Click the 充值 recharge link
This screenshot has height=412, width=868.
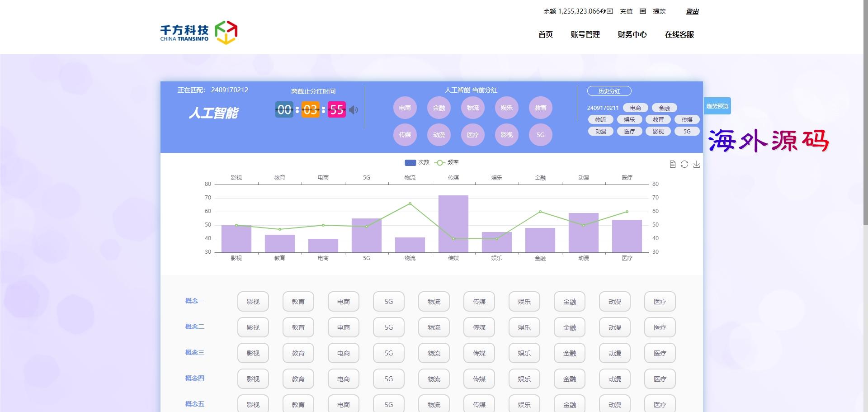(x=626, y=11)
